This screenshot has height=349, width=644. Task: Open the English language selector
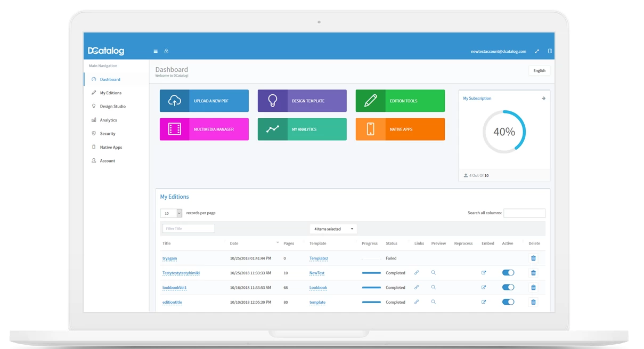tap(539, 70)
